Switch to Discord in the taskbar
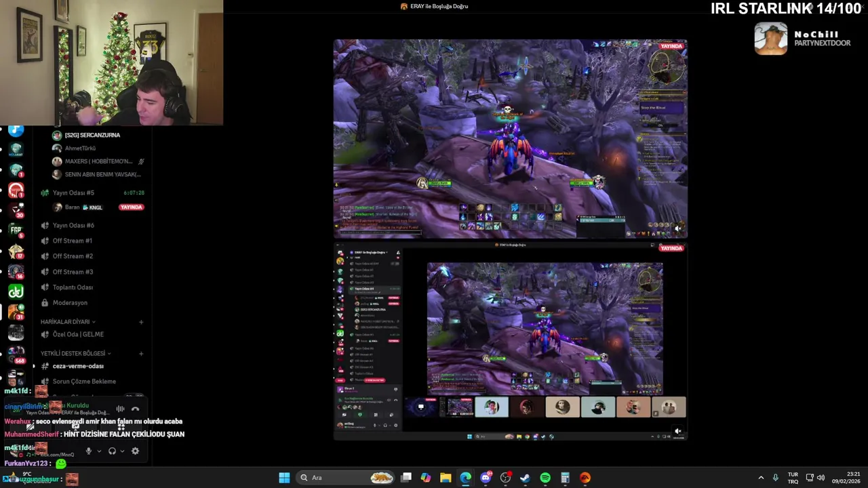This screenshot has height=488, width=868. pos(486,478)
